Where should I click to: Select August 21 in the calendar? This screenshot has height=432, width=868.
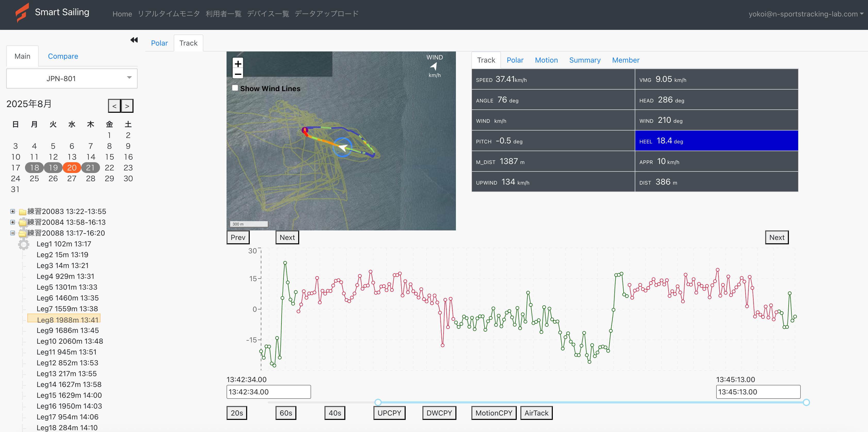pos(90,168)
